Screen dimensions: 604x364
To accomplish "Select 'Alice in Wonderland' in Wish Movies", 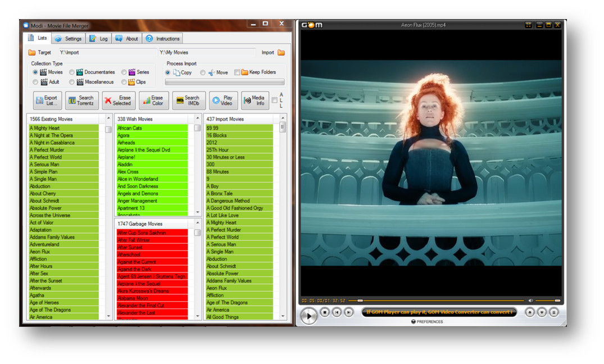I will tap(152, 179).
